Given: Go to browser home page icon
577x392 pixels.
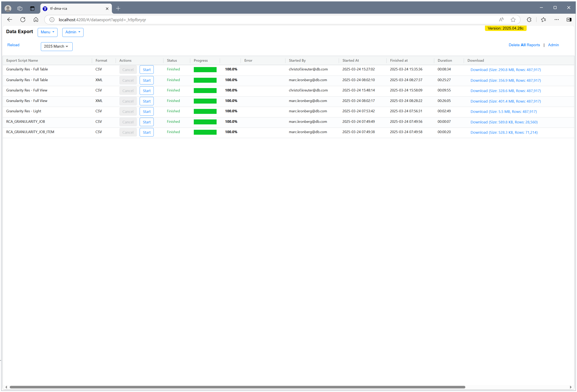Looking at the screenshot, I should tap(36, 20).
